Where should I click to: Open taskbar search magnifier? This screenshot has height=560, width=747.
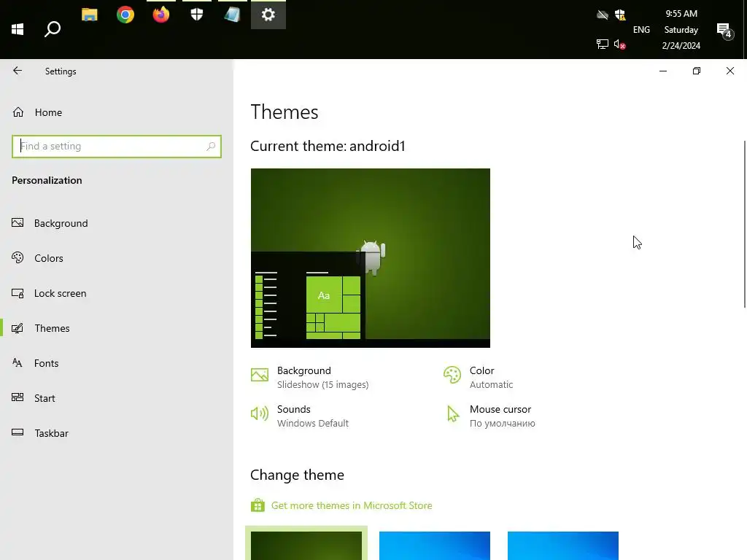click(x=53, y=29)
